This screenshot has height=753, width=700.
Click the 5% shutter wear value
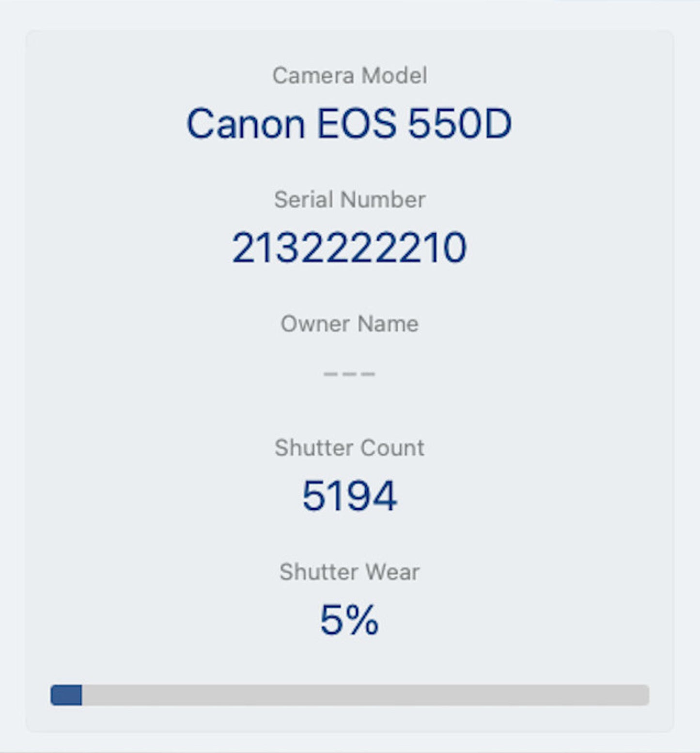tap(349, 620)
